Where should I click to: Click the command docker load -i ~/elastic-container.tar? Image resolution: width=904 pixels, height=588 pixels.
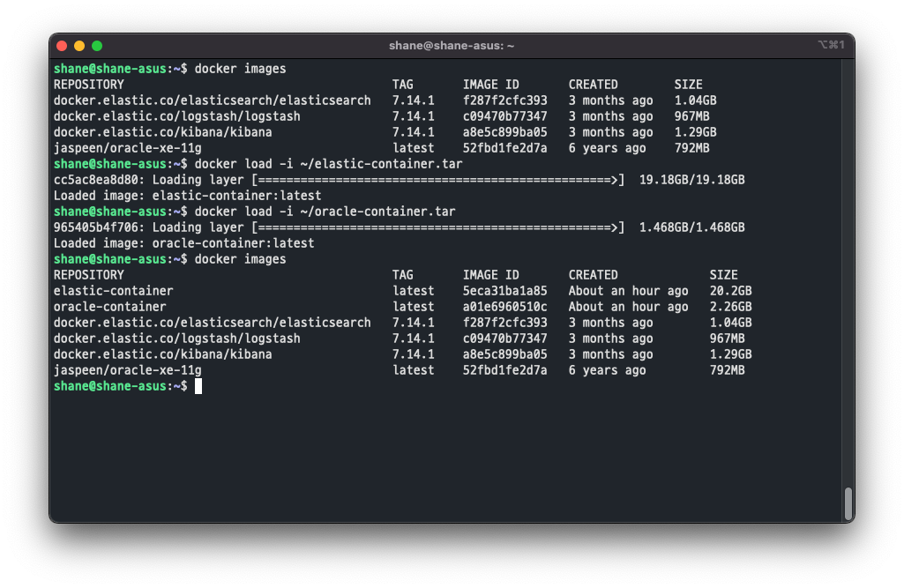tap(329, 164)
